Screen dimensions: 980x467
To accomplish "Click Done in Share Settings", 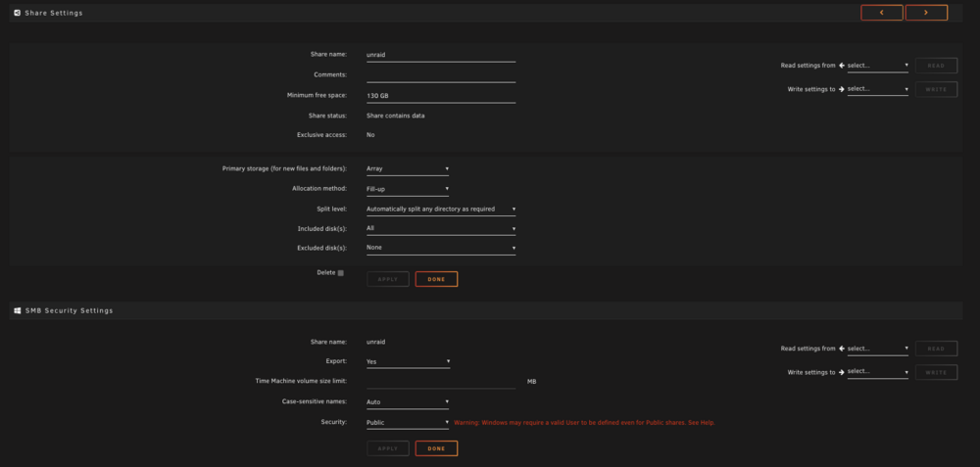I will (x=436, y=279).
